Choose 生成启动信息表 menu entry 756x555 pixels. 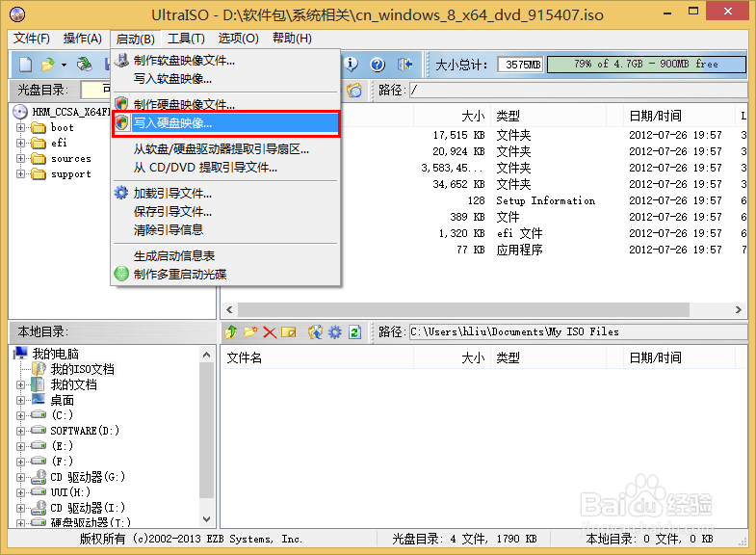226,256
